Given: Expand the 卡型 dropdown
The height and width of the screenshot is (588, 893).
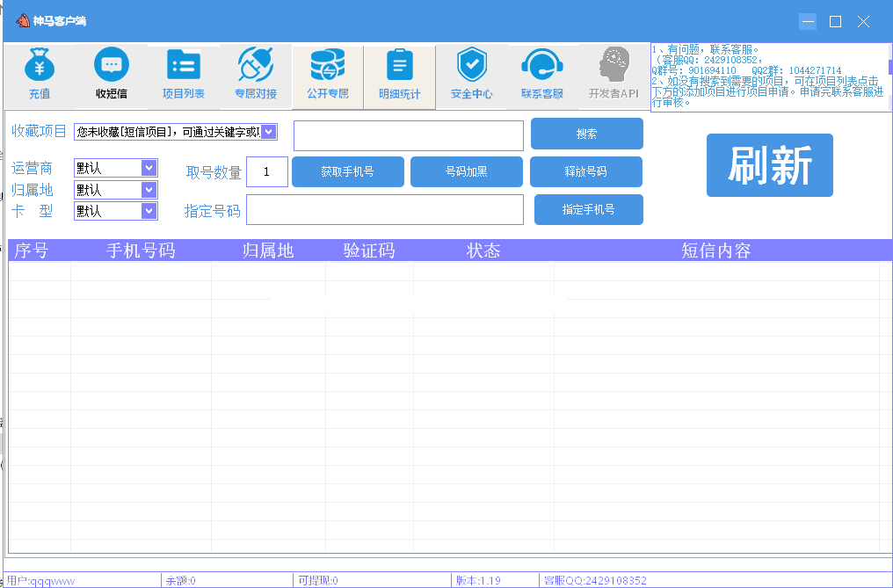Looking at the screenshot, I should [x=149, y=211].
